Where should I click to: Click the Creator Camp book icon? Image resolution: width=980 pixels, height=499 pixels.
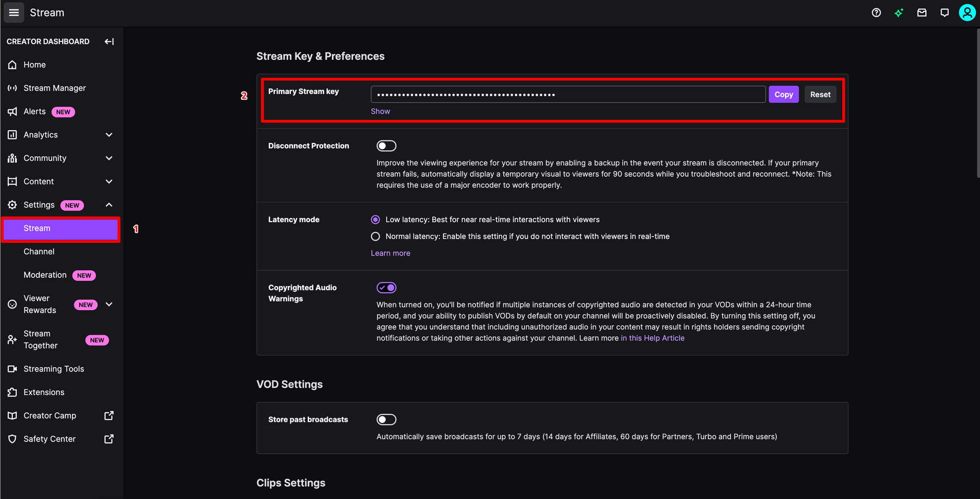[x=12, y=416]
